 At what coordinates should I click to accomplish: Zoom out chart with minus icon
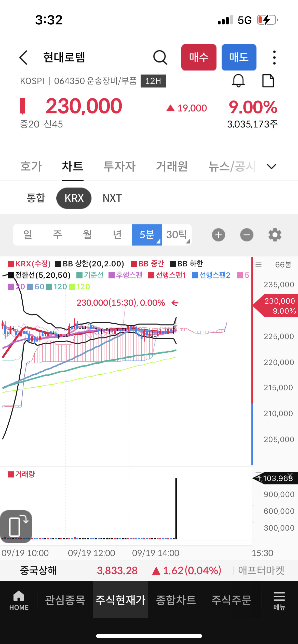[x=247, y=235]
